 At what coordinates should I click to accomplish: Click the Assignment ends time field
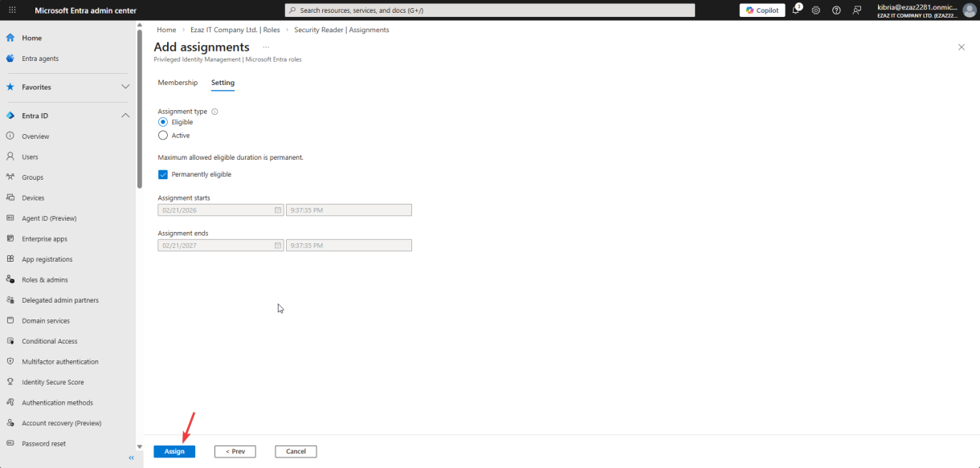(x=349, y=246)
